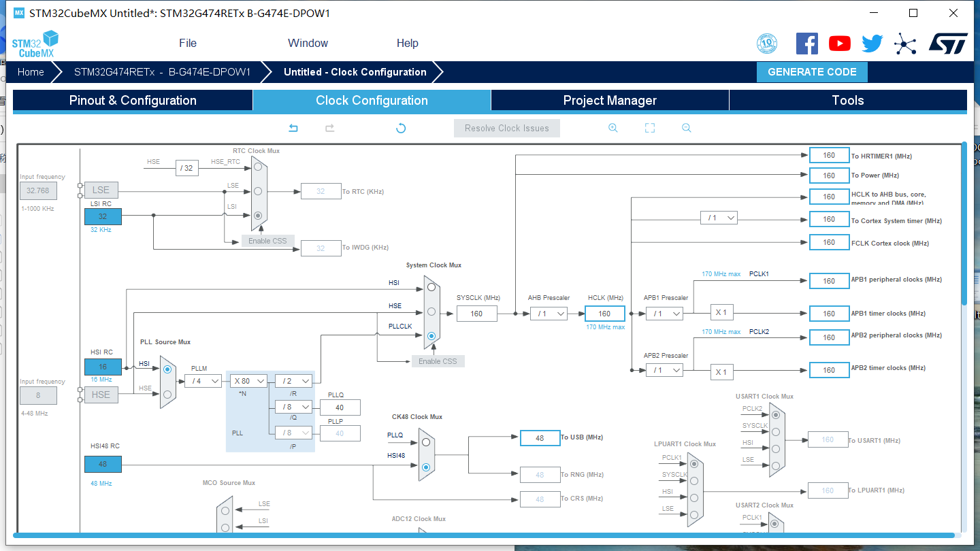The width and height of the screenshot is (980, 551).
Task: Open the APB2 Prescaler dropdown
Action: (664, 370)
